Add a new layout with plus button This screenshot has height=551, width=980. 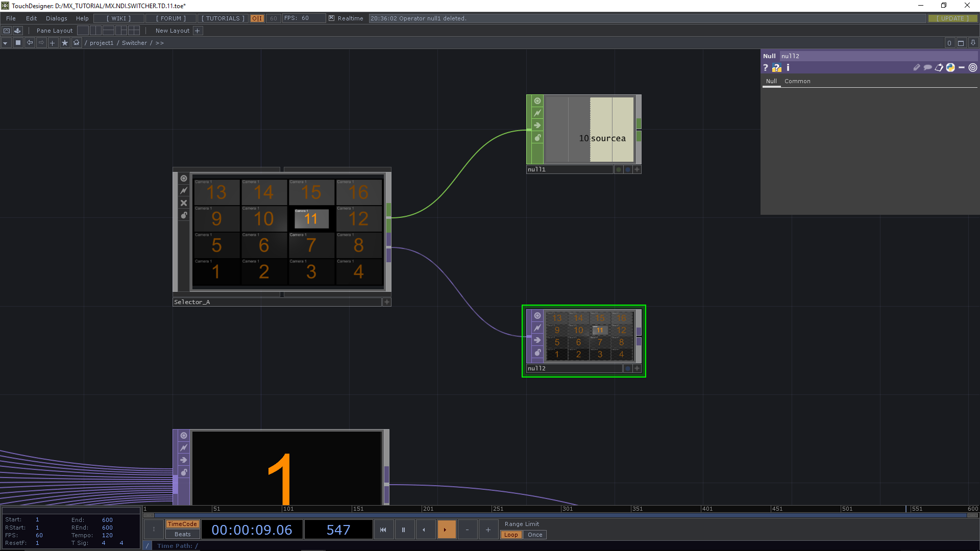click(x=198, y=31)
